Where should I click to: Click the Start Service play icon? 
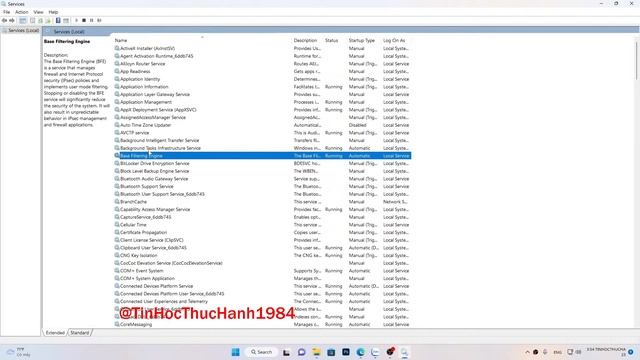(x=76, y=20)
